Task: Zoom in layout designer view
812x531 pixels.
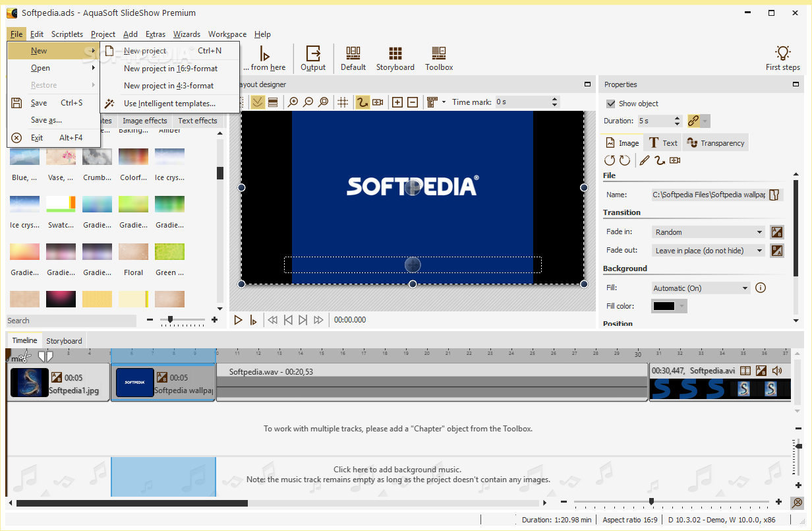Action: (x=293, y=102)
